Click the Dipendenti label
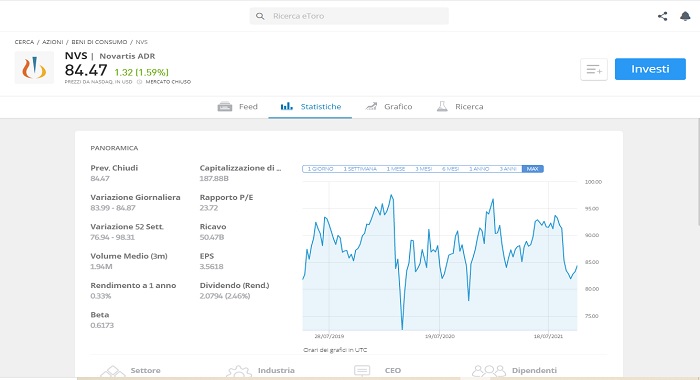 click(534, 370)
